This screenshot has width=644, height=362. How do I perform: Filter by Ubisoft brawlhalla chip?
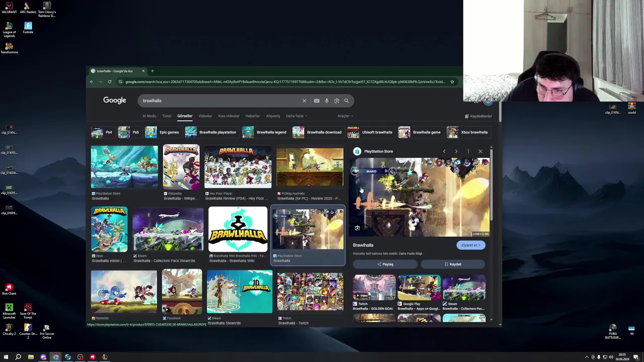(370, 132)
